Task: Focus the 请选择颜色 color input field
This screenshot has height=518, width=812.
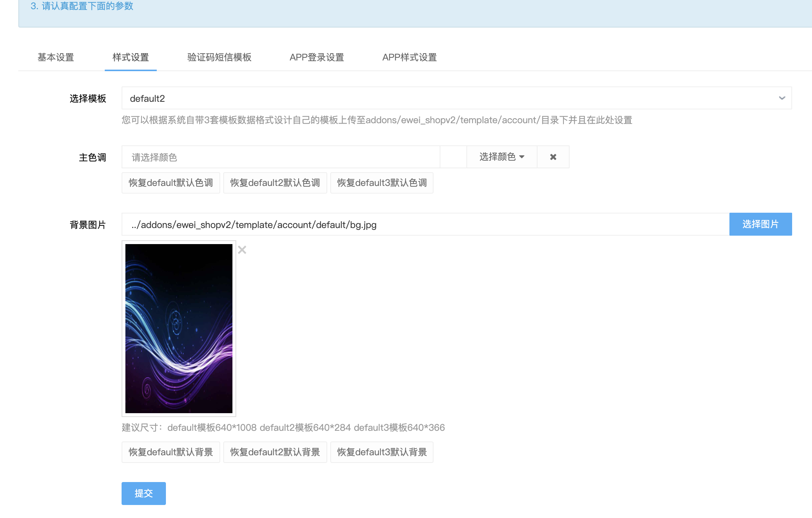Action: [x=281, y=157]
